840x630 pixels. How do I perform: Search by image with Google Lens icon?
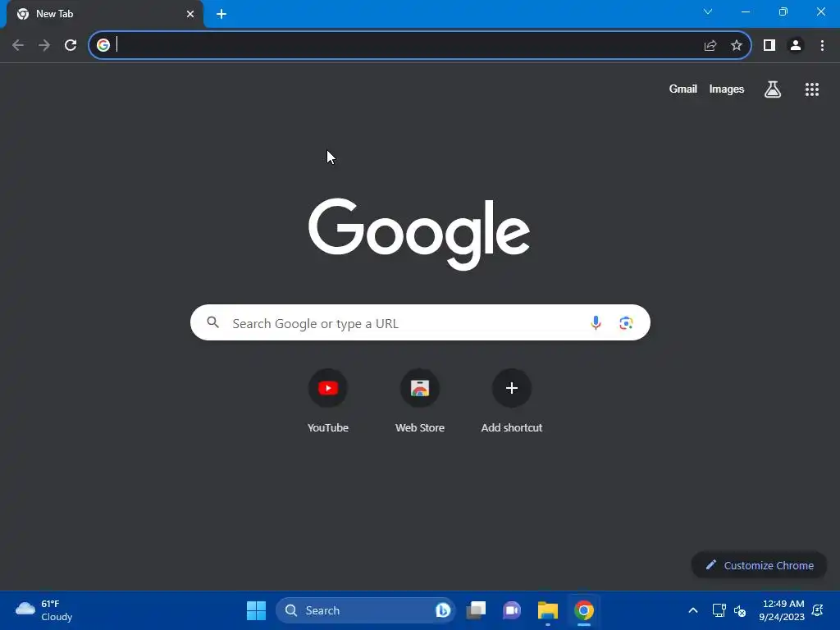[x=626, y=323]
